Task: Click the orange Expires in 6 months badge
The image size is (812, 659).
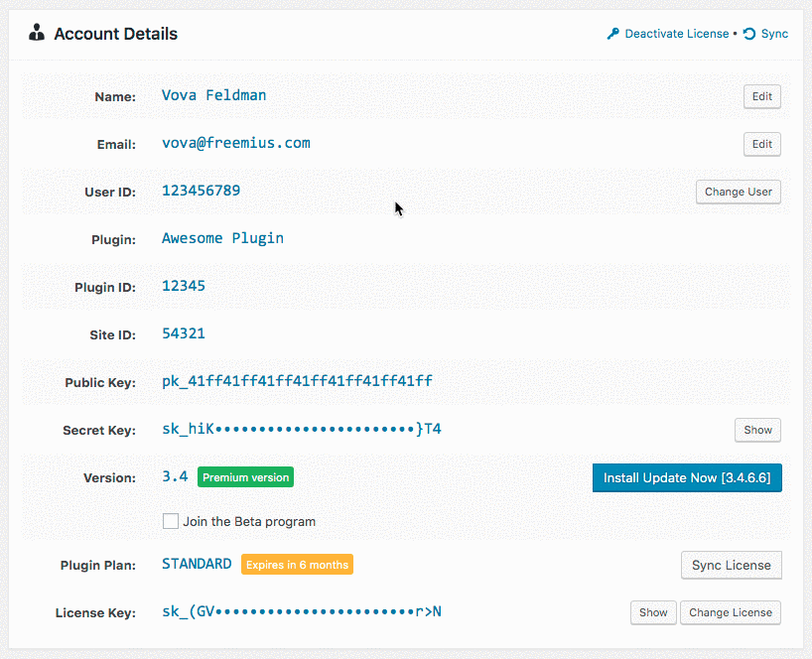Action: click(x=297, y=565)
